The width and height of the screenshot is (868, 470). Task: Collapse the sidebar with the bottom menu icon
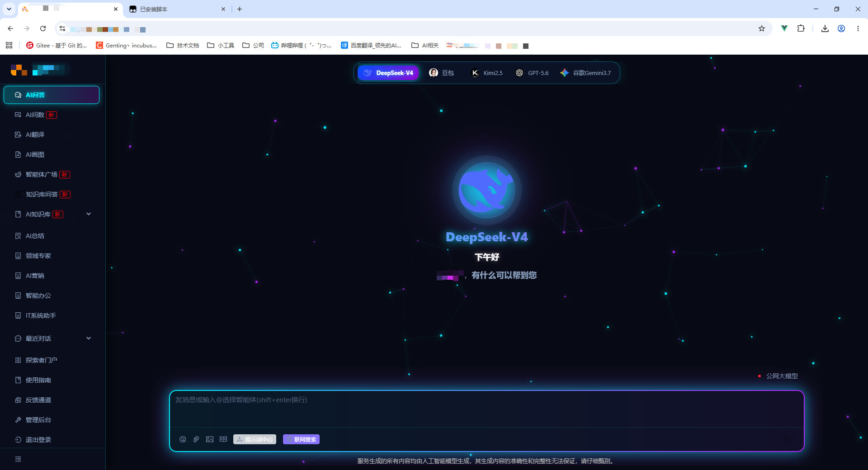click(18, 459)
